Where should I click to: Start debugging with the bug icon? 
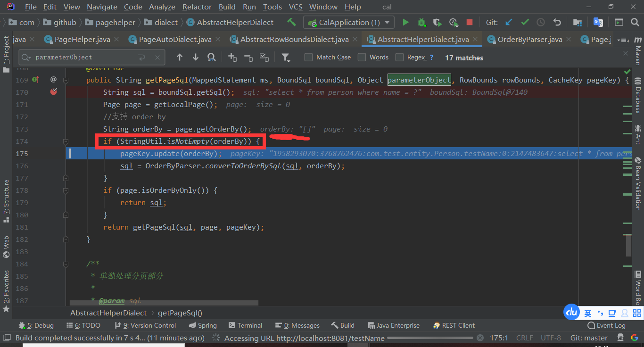pos(421,22)
